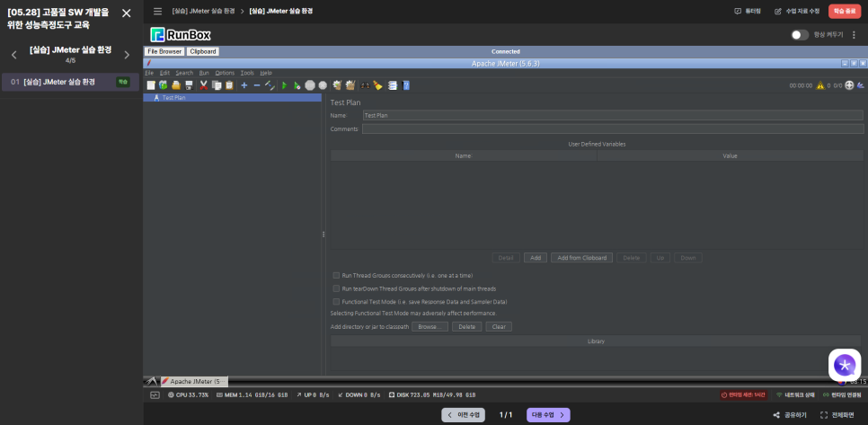
Task: Click the Copy icon in JMeter toolbar
Action: coord(217,85)
